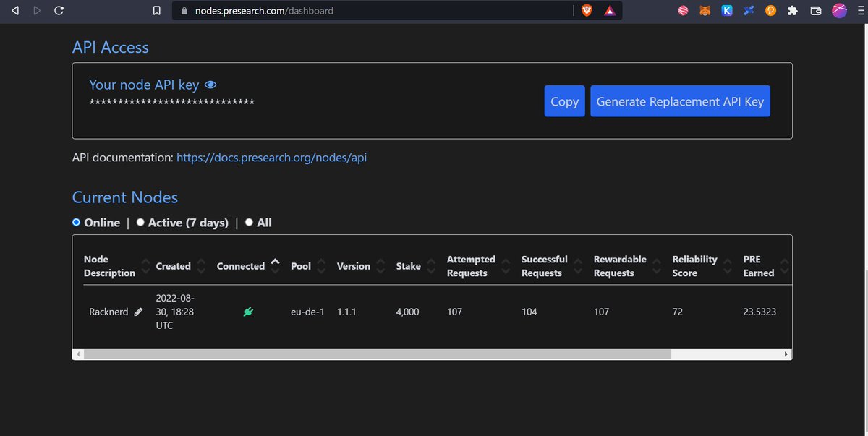Click Generate Replacement API Key button
The image size is (868, 436).
tap(680, 101)
